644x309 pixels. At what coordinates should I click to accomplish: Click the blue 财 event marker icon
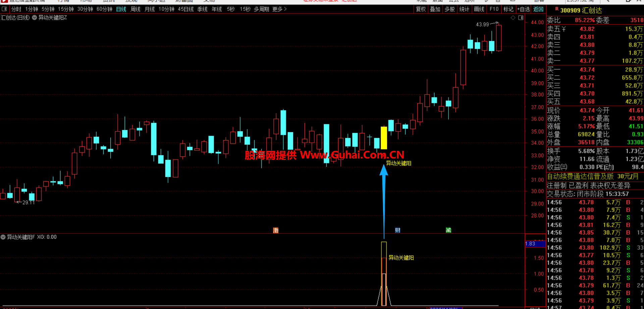click(397, 230)
